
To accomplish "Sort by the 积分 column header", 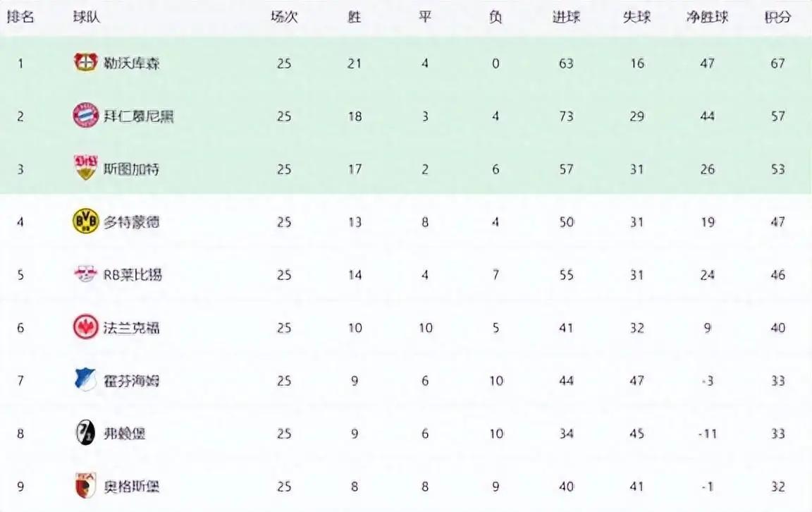I will pos(778,17).
